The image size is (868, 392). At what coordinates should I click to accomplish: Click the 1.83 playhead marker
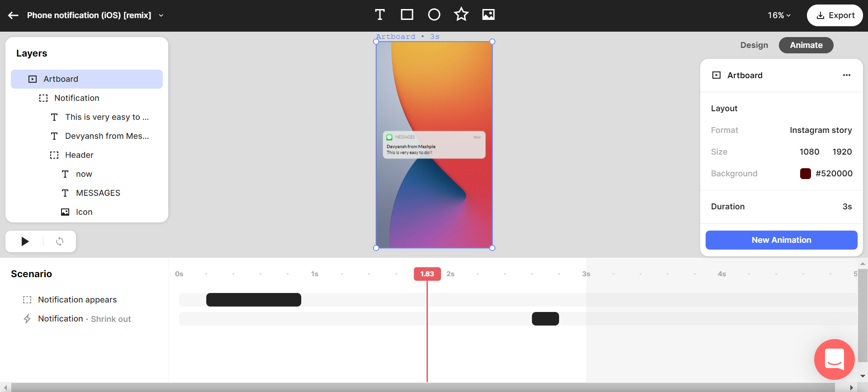tap(427, 274)
